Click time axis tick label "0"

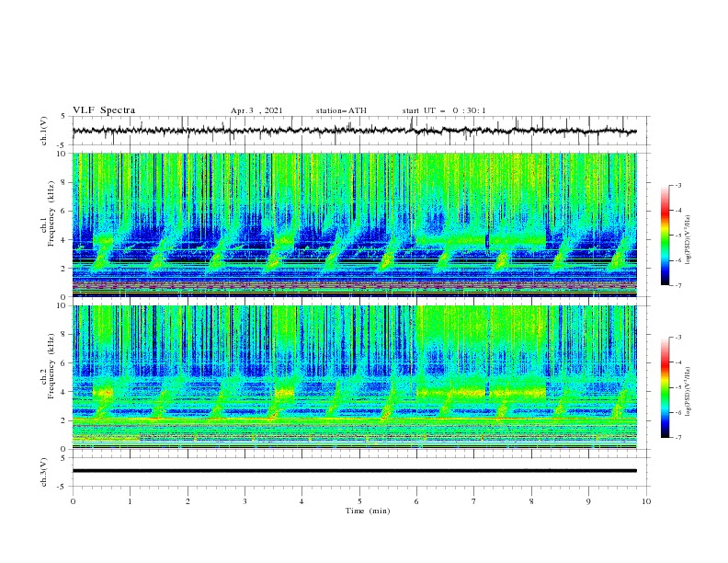(x=73, y=501)
